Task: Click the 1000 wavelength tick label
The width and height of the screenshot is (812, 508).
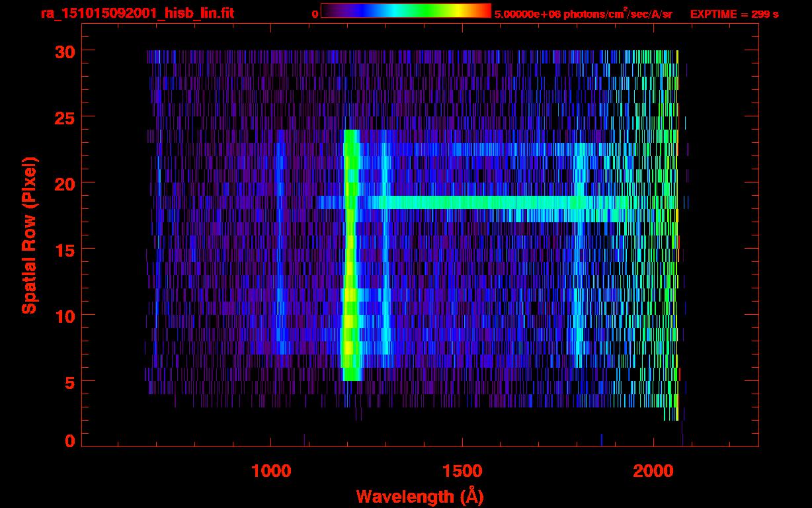Action: (x=271, y=470)
